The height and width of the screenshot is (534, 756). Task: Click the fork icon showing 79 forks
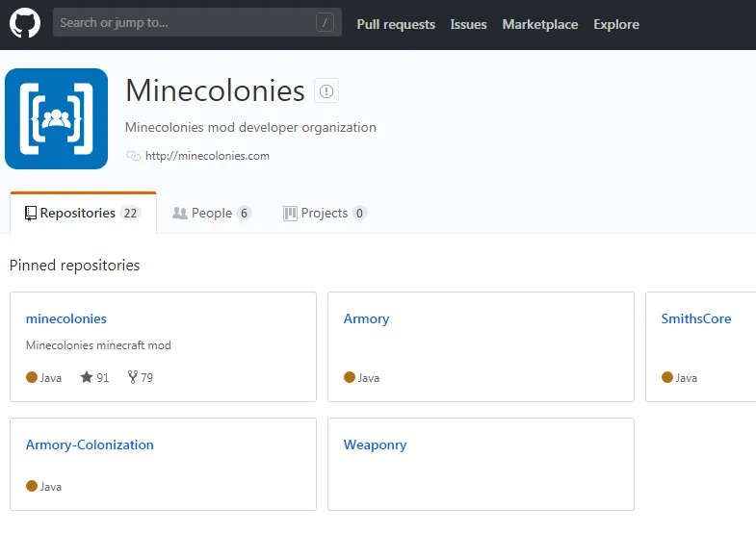133,377
